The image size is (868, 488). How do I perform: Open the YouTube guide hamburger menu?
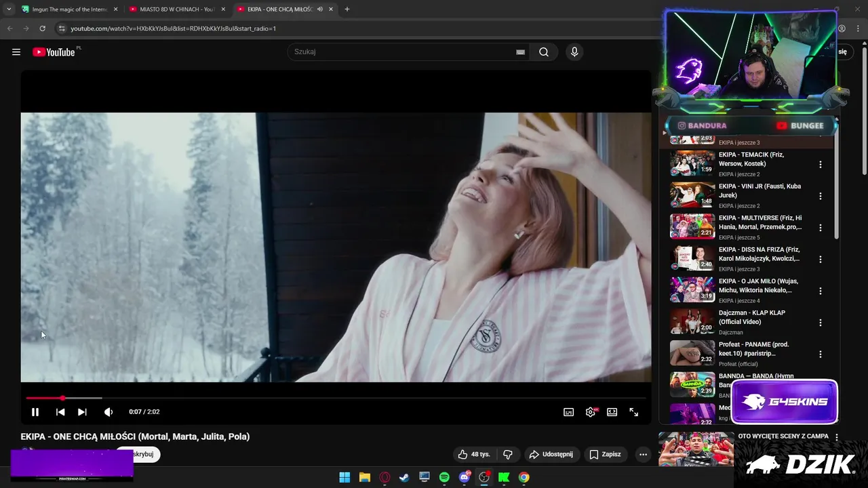point(16,52)
